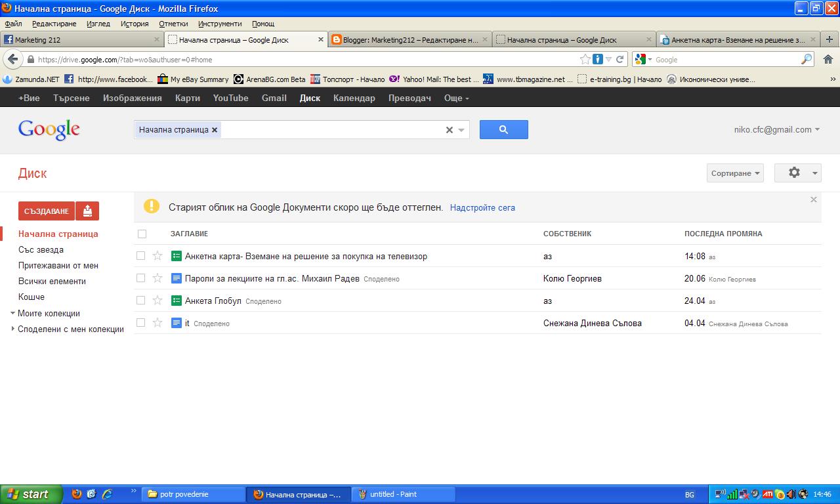
Task: Check the box for Анкета Глобул row
Action: (x=140, y=301)
